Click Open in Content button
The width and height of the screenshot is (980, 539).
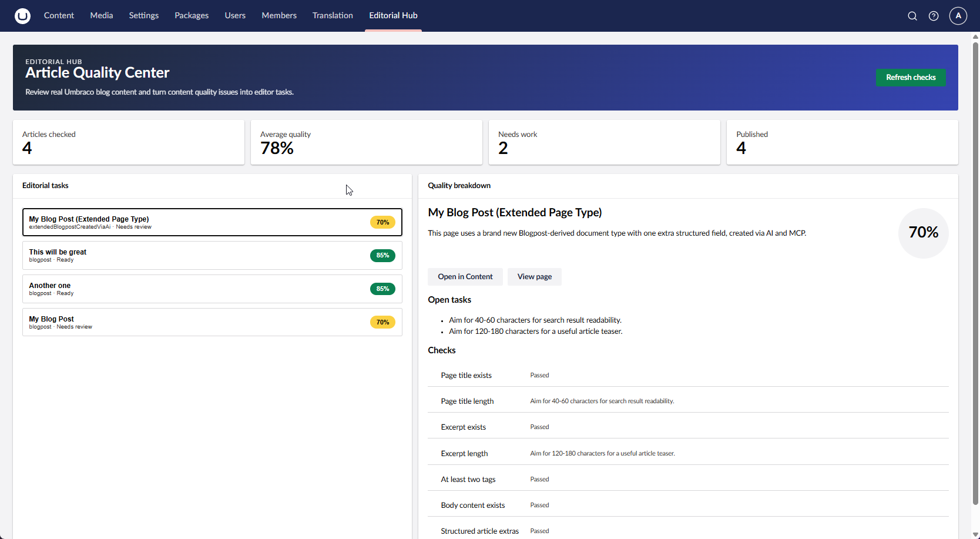(x=465, y=277)
